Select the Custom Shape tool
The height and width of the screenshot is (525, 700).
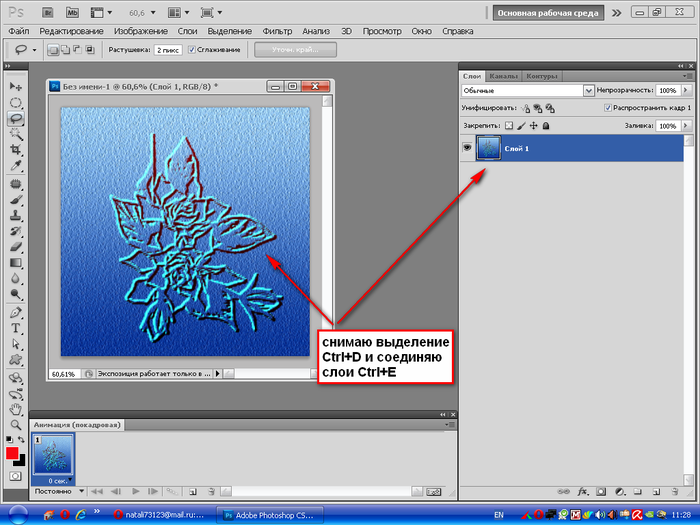pos(16,360)
